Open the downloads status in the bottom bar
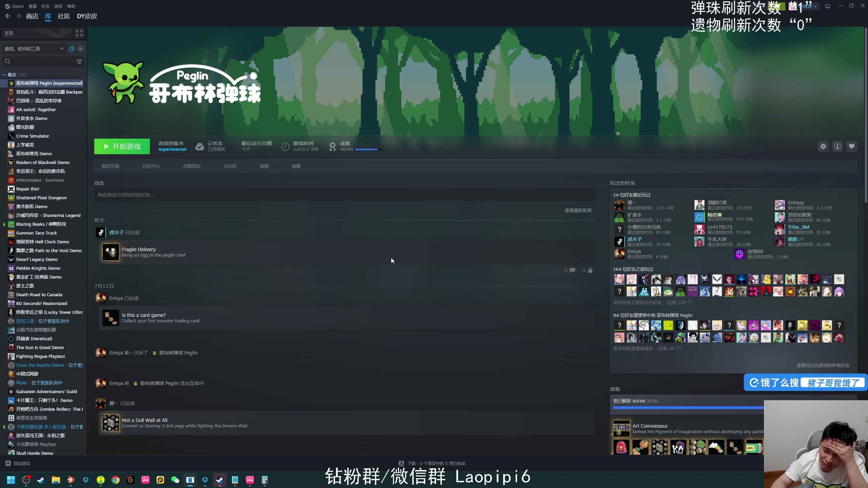The width and height of the screenshot is (868, 488). pyautogui.click(x=432, y=463)
